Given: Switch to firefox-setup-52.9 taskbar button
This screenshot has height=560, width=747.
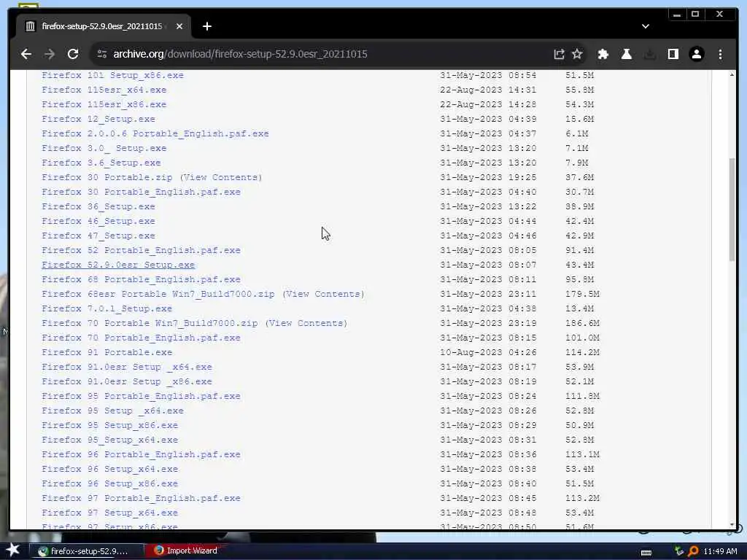Looking at the screenshot, I should coord(88,551).
